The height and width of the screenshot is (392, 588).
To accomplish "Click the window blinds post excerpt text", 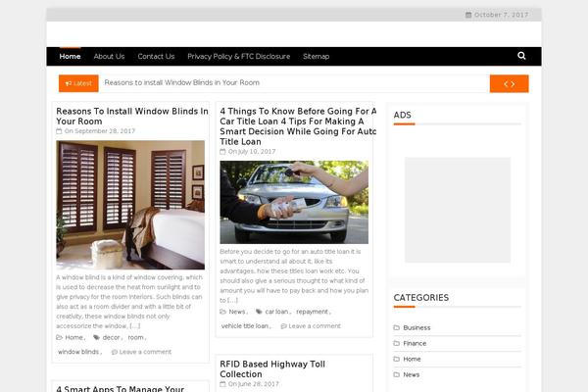I will pyautogui.click(x=129, y=302).
